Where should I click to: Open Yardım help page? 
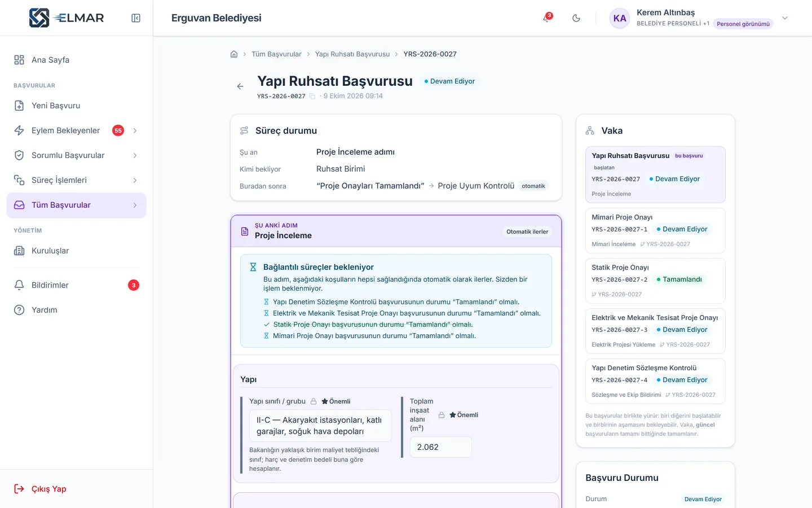point(76,310)
